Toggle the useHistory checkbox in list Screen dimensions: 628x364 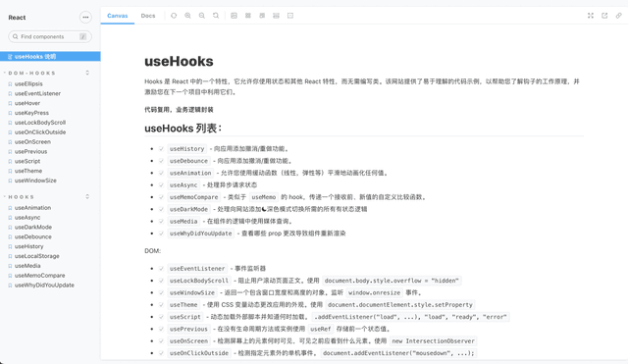pos(161,149)
